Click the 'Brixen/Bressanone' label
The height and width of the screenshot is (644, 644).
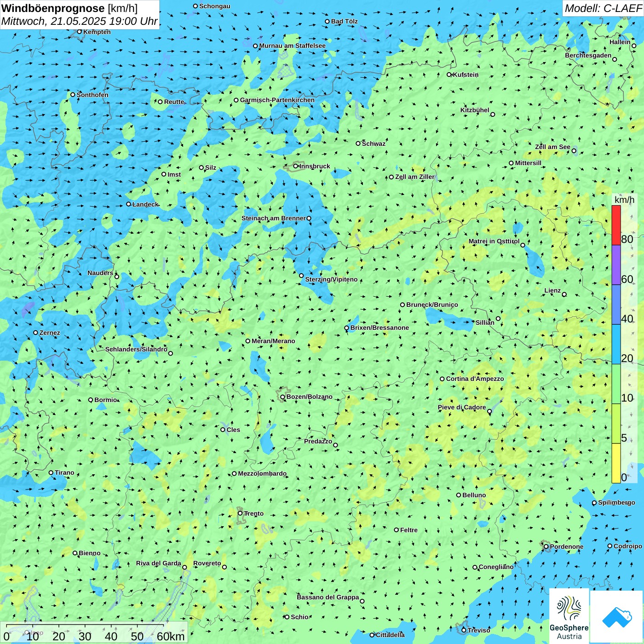pyautogui.click(x=379, y=328)
